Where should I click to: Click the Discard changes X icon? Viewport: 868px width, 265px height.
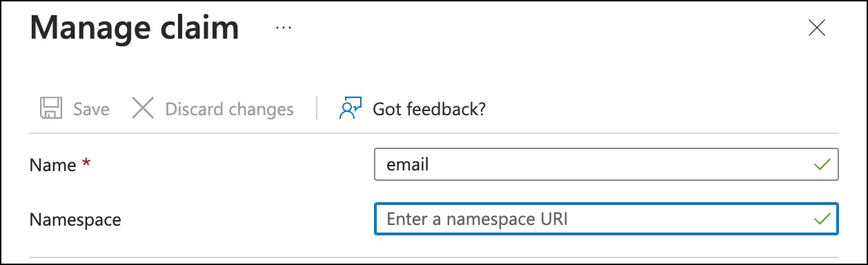point(143,108)
